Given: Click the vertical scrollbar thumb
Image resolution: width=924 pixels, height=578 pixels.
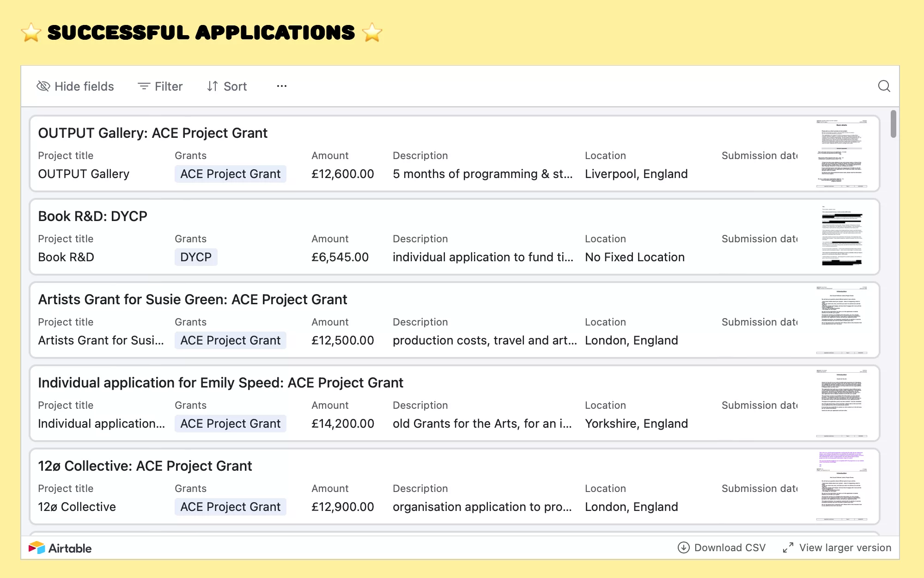Looking at the screenshot, I should pyautogui.click(x=894, y=124).
